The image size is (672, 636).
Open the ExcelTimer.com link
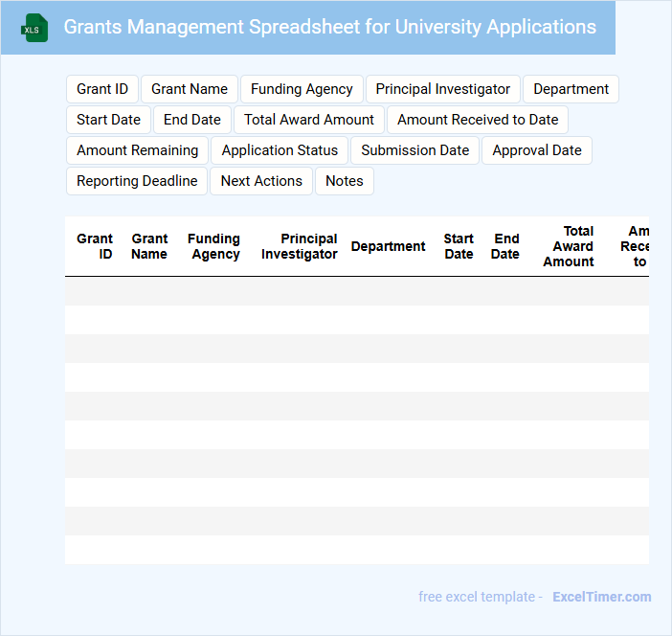click(601, 597)
